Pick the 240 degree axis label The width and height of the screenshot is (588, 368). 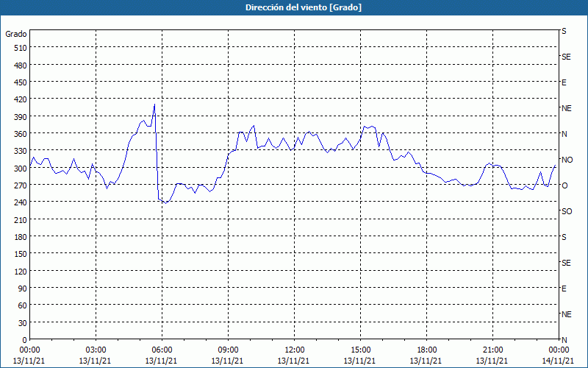pyautogui.click(x=21, y=203)
